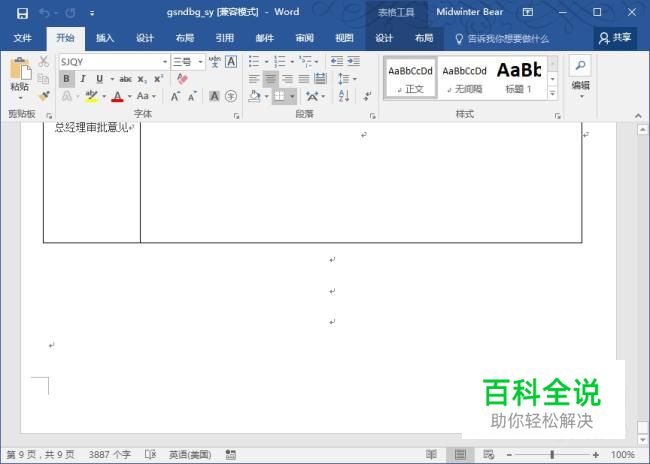Screen dimensions: 650x464
Task: Justify the paragraph text
Action: point(304,79)
